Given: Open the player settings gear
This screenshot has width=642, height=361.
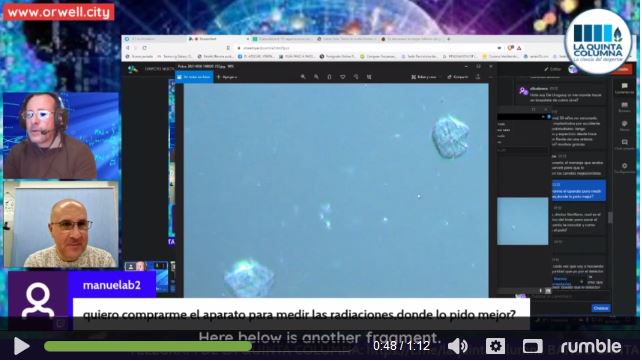Looking at the screenshot, I should click(495, 346).
